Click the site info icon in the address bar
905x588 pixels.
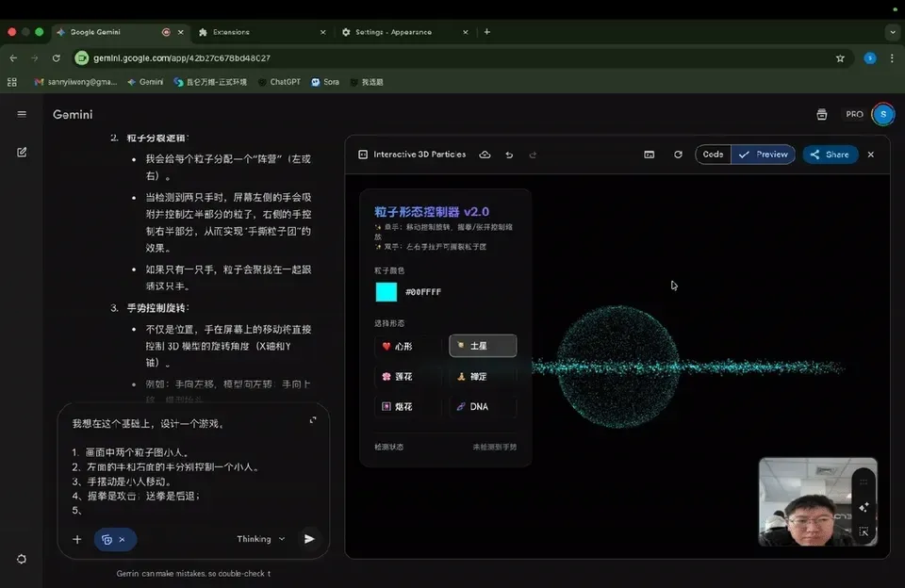(x=82, y=58)
